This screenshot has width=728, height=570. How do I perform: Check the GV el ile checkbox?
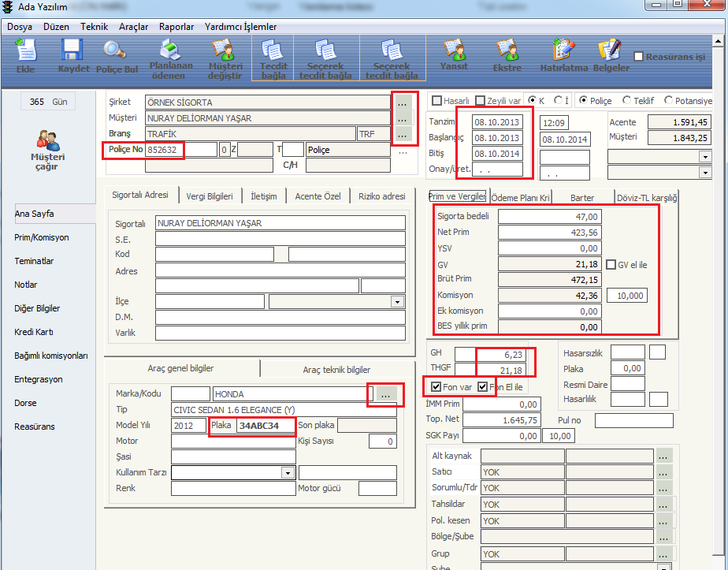tap(611, 265)
